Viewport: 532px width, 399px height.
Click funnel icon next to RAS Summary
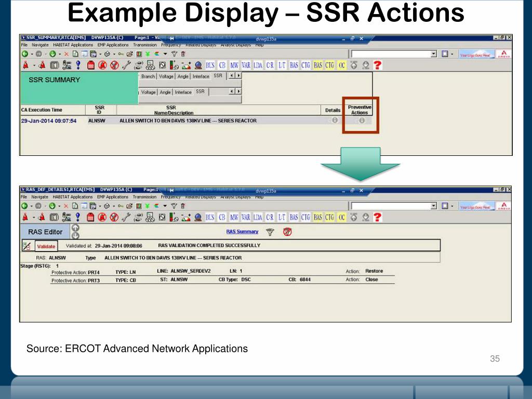click(x=270, y=232)
